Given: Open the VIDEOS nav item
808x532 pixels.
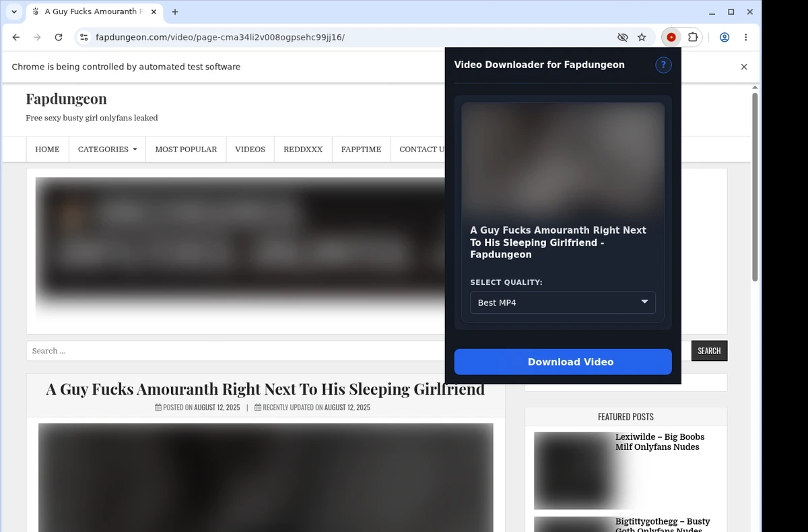Looking at the screenshot, I should tap(250, 149).
